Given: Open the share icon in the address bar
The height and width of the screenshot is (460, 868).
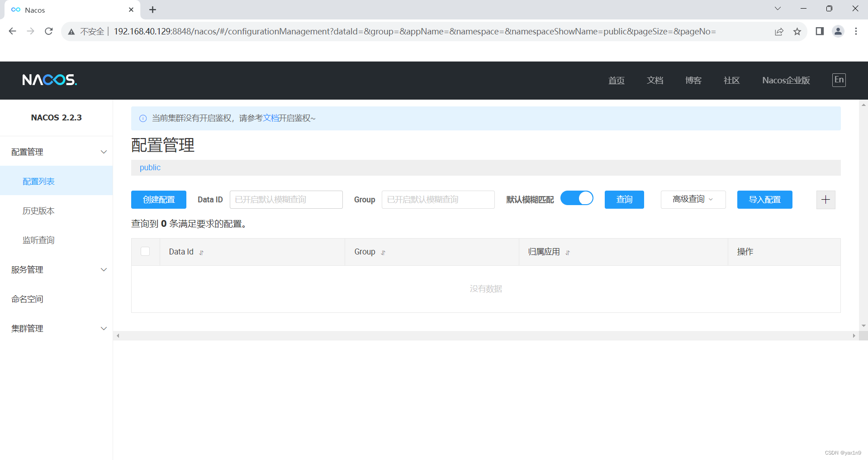Looking at the screenshot, I should click(779, 31).
